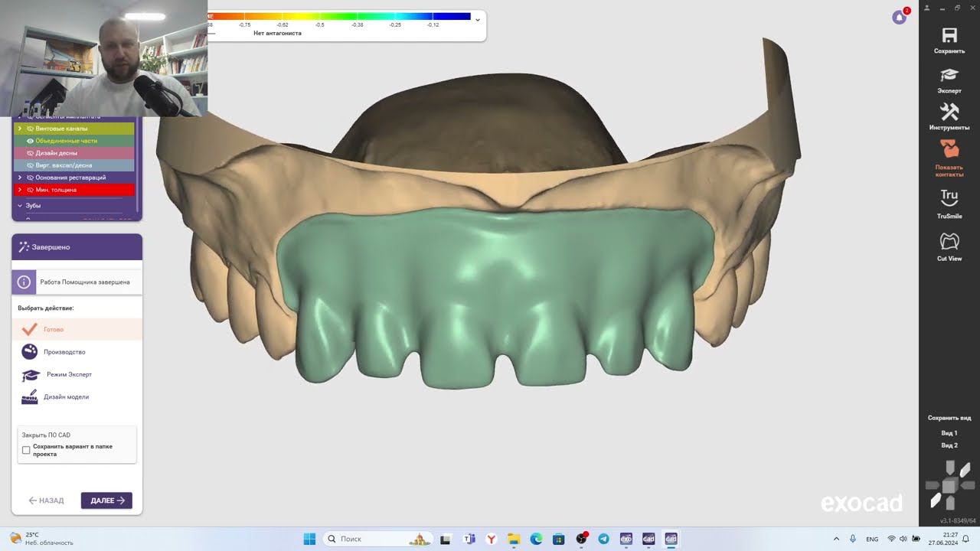Activate the Cut View tool

tap(949, 246)
